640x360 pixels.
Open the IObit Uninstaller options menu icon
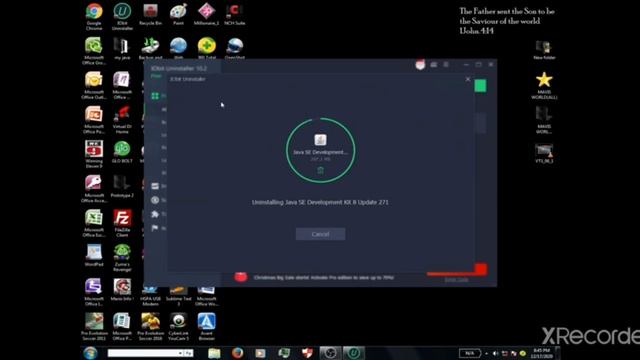446,64
